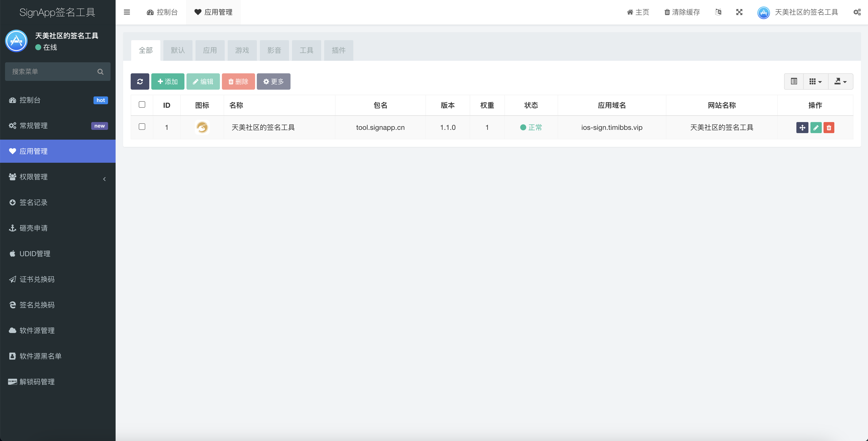The image size is (868, 441).
Task: Click the green 编辑 button
Action: pyautogui.click(x=203, y=81)
